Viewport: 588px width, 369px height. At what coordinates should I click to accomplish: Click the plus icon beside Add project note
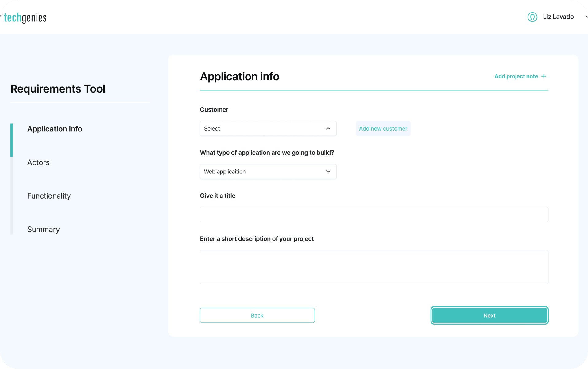[544, 76]
